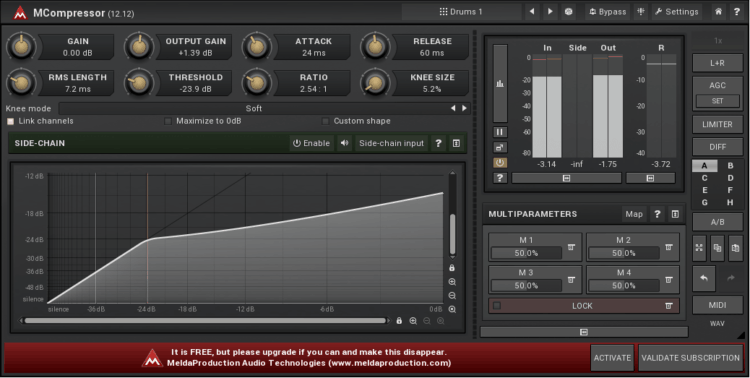Click the RELEASE value field showing 60 ms
The width and height of the screenshot is (750, 378).
point(432,53)
